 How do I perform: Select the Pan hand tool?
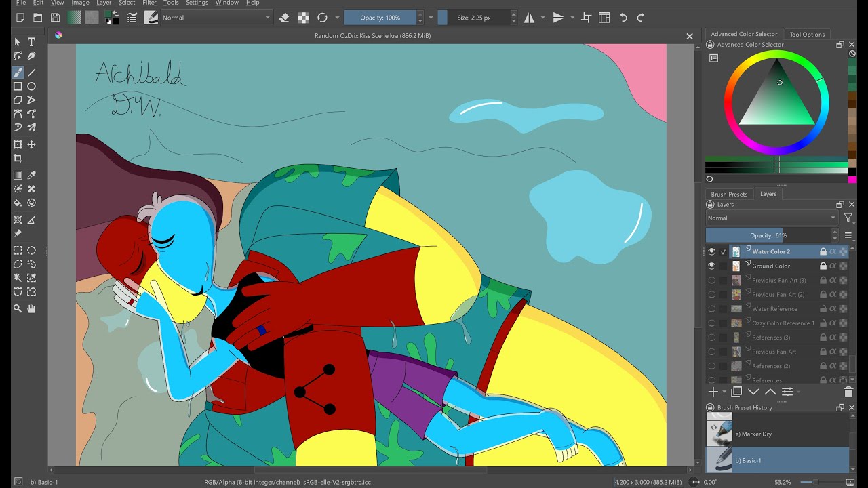(x=31, y=309)
